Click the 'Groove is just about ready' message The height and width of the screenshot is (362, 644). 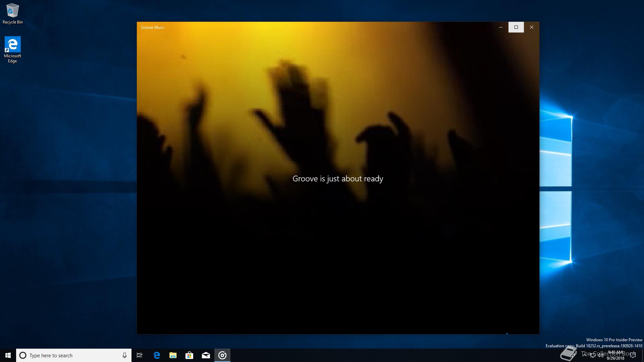[338, 179]
